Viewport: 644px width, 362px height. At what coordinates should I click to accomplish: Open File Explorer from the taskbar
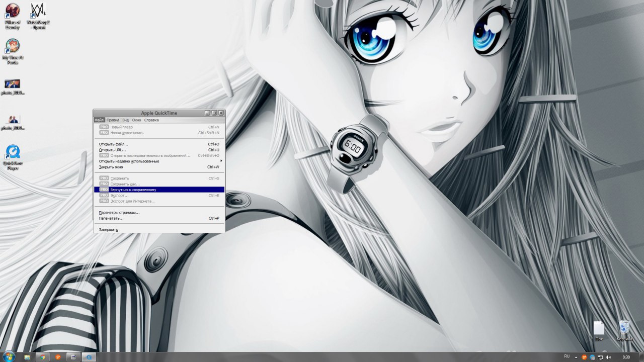coord(27,357)
